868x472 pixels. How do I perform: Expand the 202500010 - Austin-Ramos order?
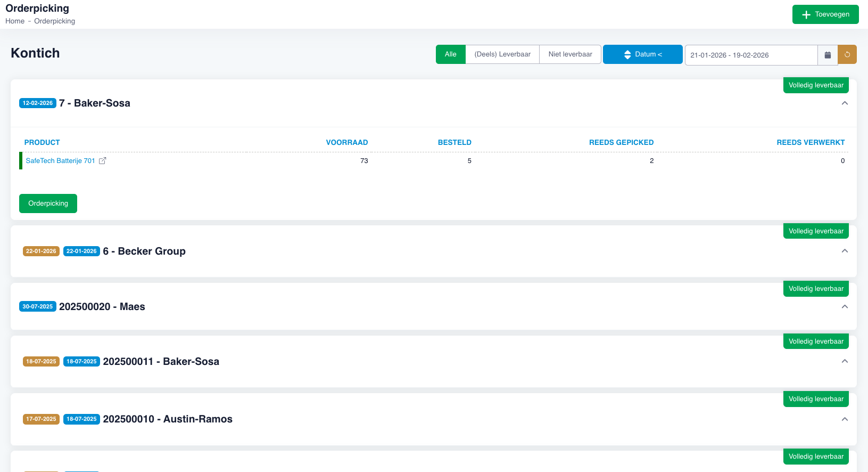[845, 419]
